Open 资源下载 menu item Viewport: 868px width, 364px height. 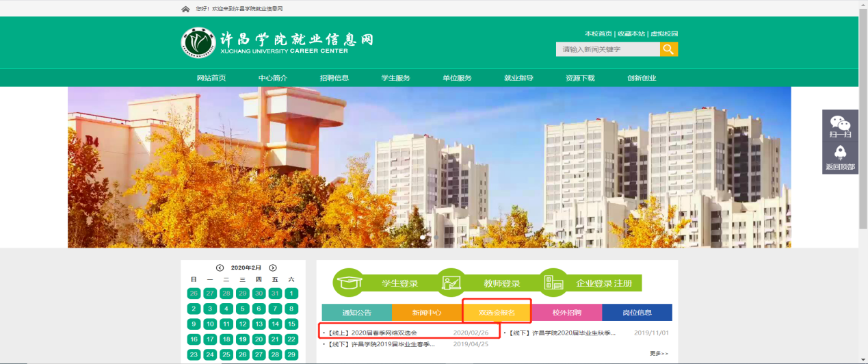click(580, 78)
